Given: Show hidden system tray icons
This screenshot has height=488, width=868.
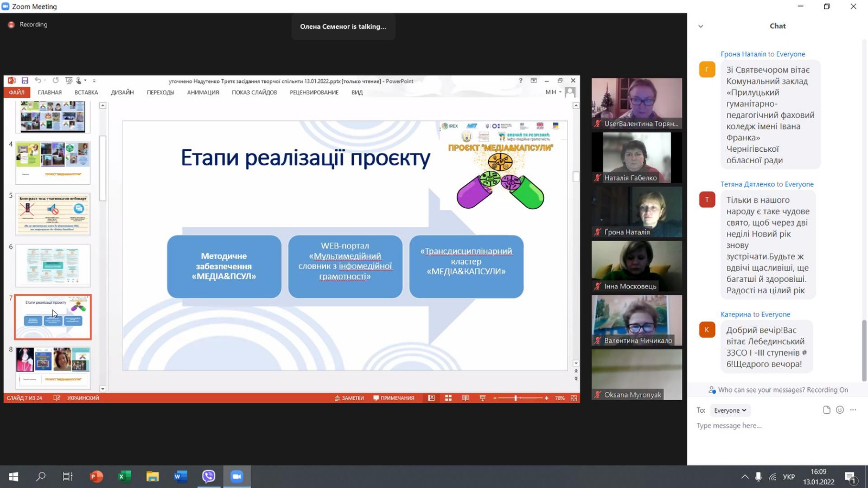Looking at the screenshot, I should (x=744, y=477).
